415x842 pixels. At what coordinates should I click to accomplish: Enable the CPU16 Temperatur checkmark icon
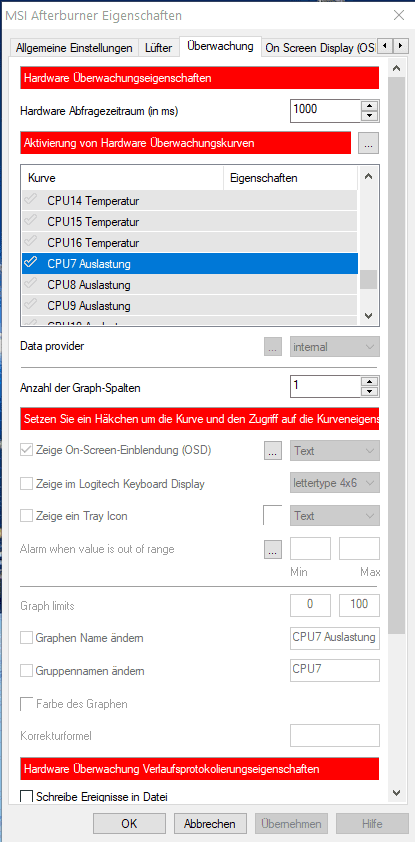(31, 242)
